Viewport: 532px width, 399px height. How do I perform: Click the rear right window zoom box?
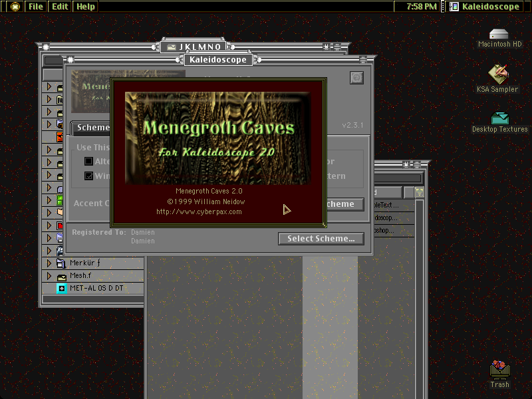406,165
